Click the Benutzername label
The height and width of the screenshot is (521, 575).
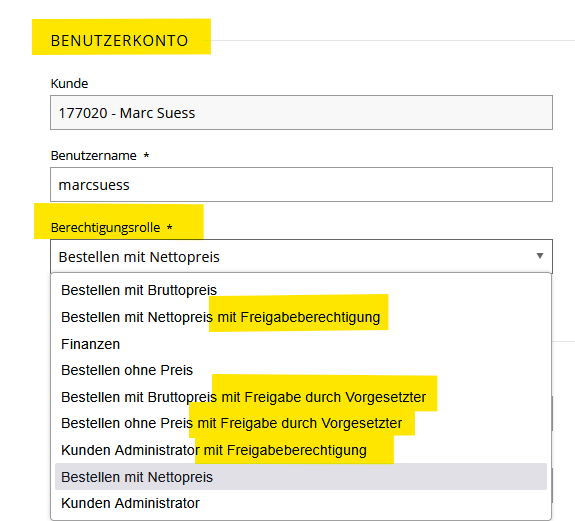(x=94, y=155)
